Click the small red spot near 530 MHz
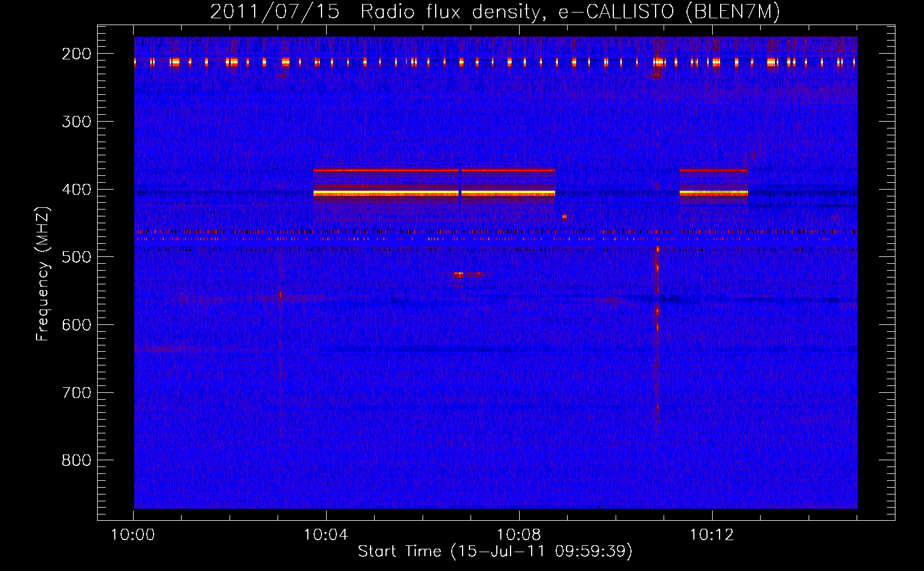924x571 pixels. click(459, 275)
